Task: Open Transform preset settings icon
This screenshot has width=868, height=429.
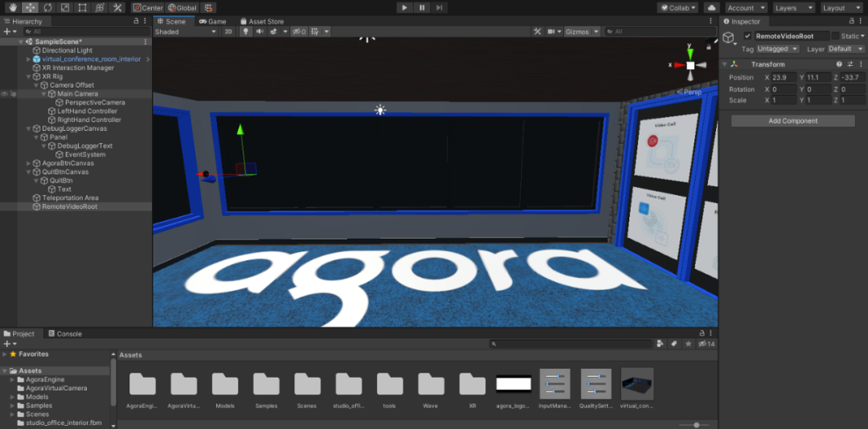Action: 850,64
